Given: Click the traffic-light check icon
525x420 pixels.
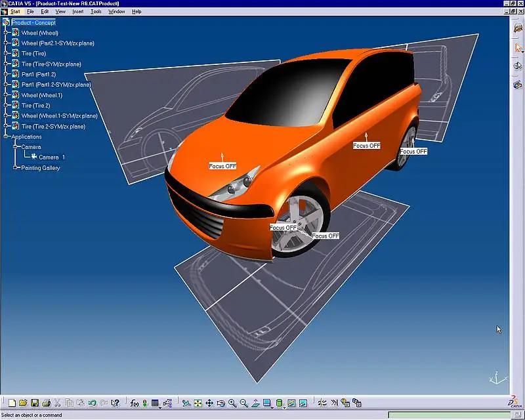Looking at the screenshot, I should [x=145, y=403].
